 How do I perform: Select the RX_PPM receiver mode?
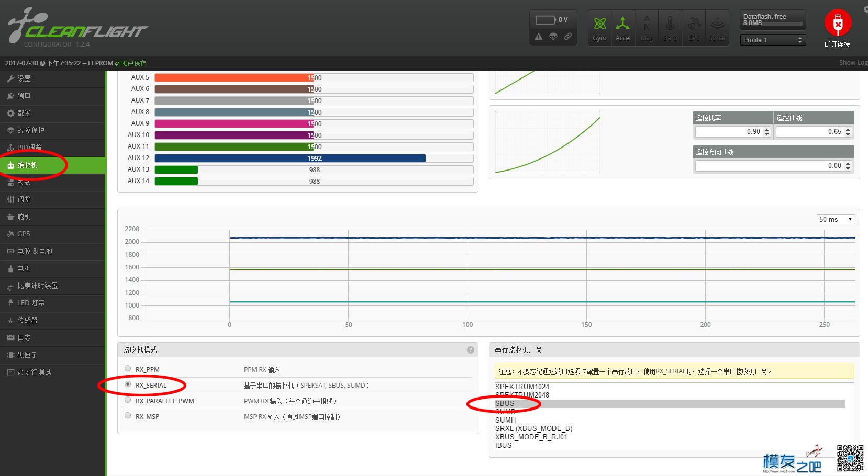click(128, 369)
